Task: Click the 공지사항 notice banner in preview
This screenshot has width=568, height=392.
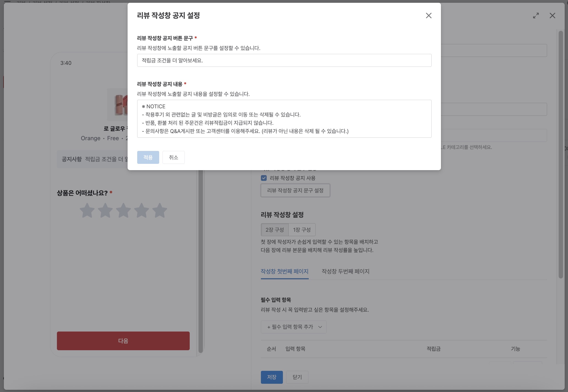Action: [92, 159]
